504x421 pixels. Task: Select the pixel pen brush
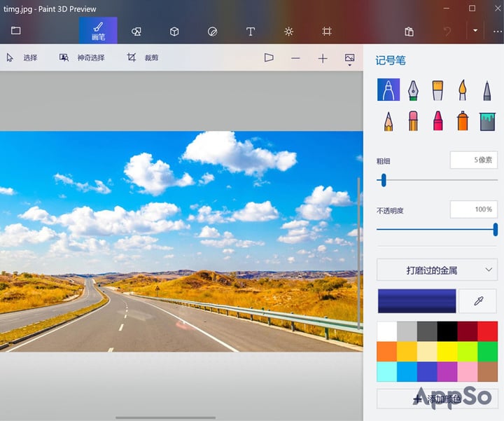[487, 90]
